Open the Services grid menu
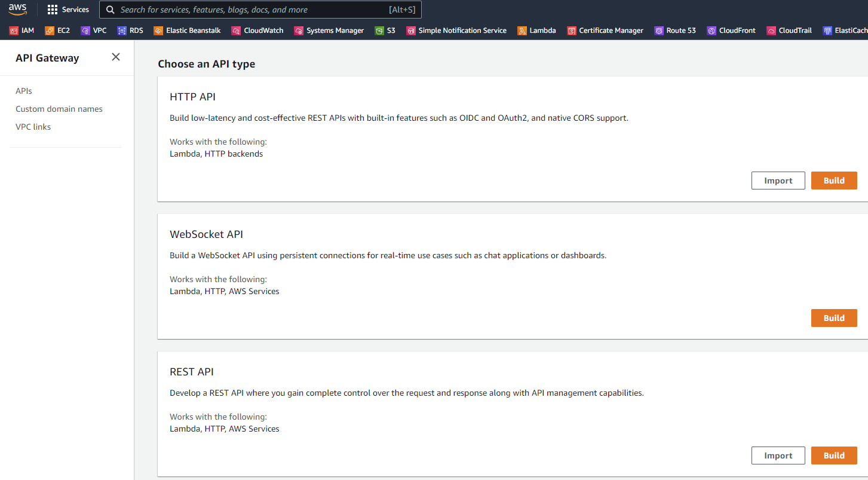The image size is (868, 480). (x=53, y=10)
